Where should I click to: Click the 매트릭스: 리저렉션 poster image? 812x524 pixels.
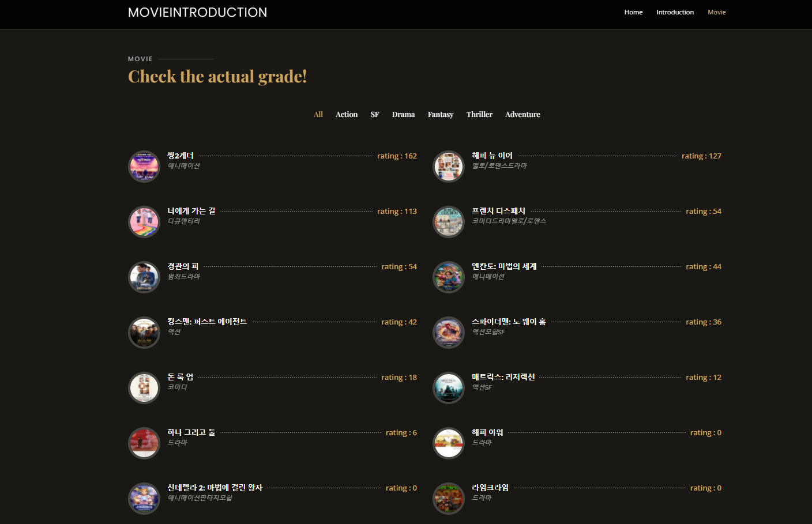point(448,387)
